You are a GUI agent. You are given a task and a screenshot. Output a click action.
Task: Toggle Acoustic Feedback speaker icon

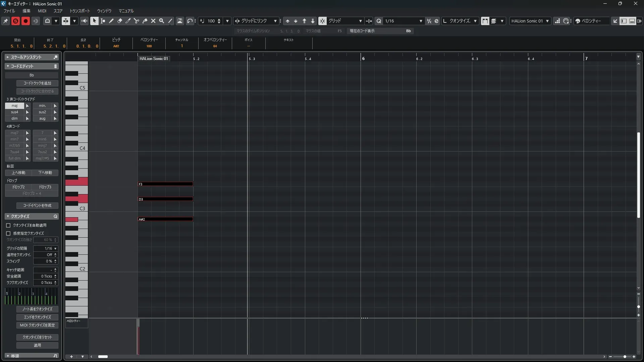tap(84, 21)
